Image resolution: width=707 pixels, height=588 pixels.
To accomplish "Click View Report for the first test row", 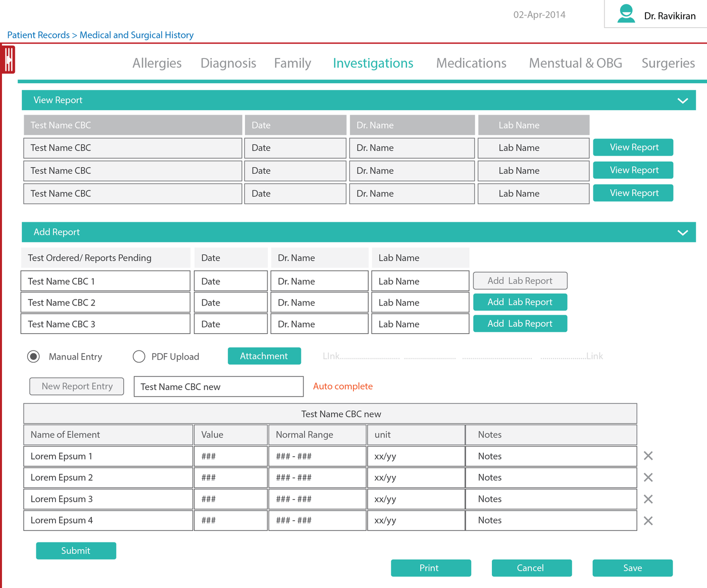I will coord(633,147).
